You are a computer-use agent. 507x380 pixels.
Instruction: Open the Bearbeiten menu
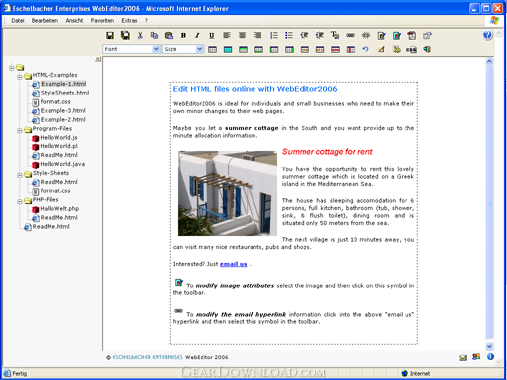[45, 21]
